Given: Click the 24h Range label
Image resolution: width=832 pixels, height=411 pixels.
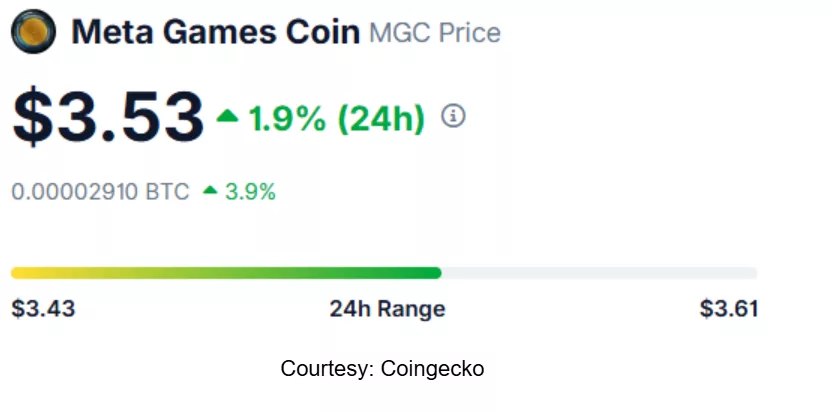Looking at the screenshot, I should [387, 309].
